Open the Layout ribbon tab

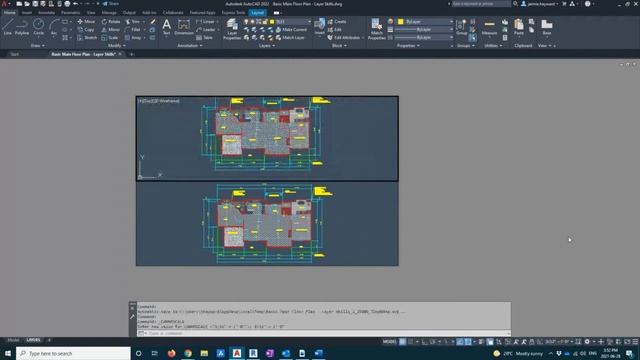(258, 13)
